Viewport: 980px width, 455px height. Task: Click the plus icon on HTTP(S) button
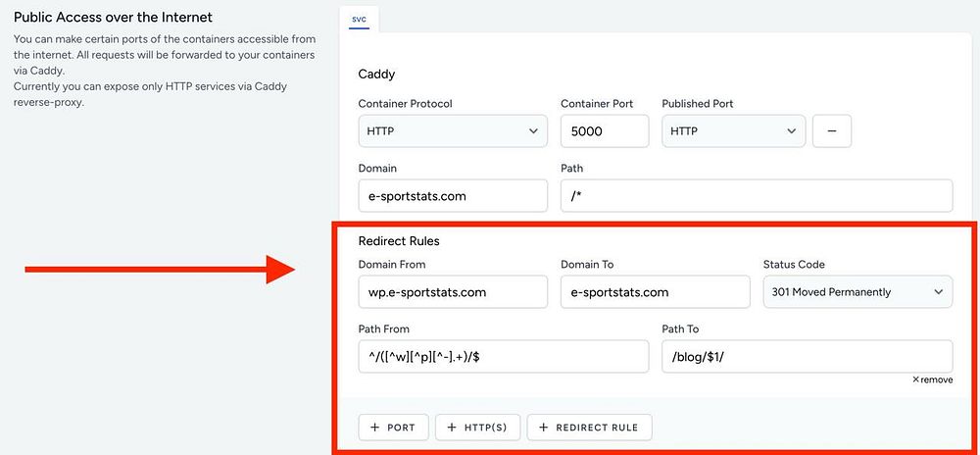(452, 428)
